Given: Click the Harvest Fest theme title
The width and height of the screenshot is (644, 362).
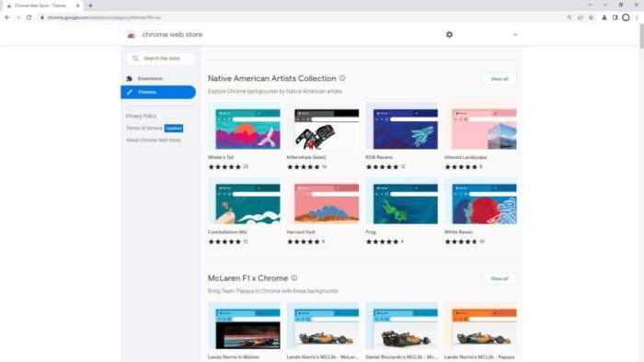Looking at the screenshot, I should pyautogui.click(x=301, y=232).
